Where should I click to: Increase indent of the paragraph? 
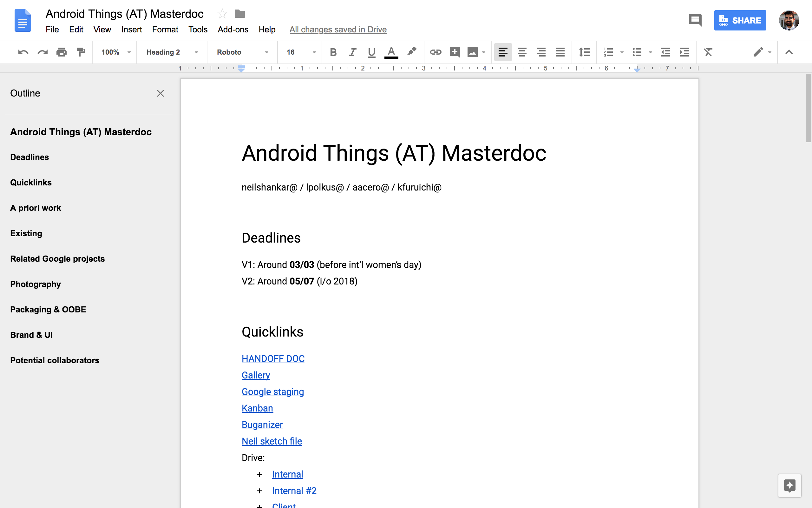[x=684, y=52]
